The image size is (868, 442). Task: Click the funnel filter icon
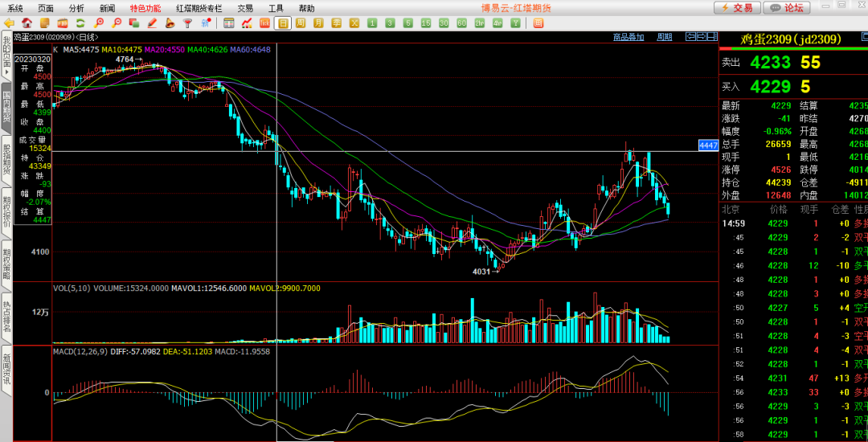click(187, 23)
